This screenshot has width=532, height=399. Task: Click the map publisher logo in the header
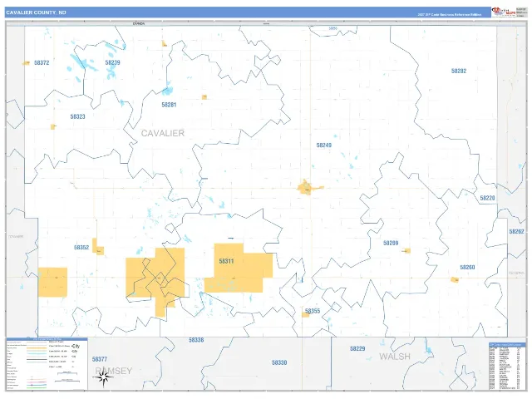[x=504, y=12]
